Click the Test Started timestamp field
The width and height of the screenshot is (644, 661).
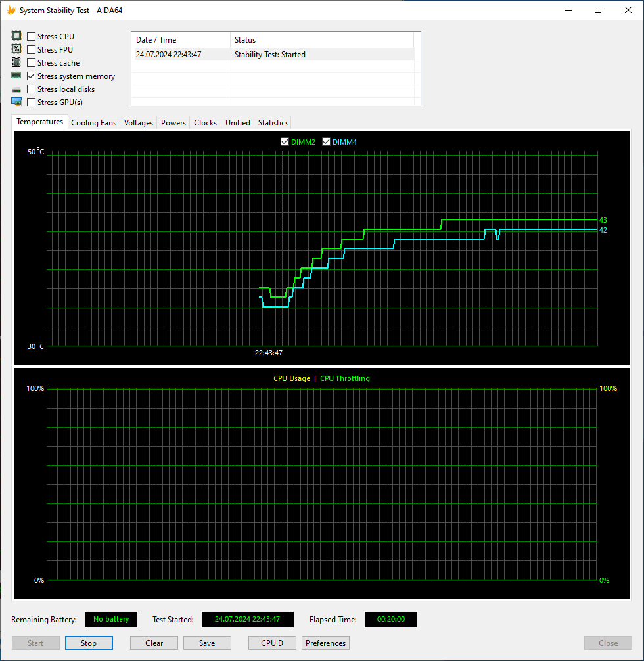click(x=248, y=619)
